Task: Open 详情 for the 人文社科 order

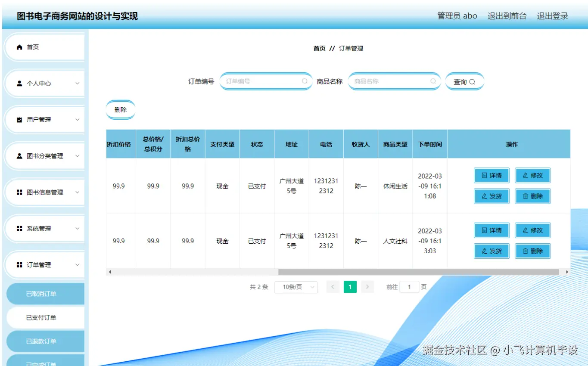Action: [x=492, y=230]
